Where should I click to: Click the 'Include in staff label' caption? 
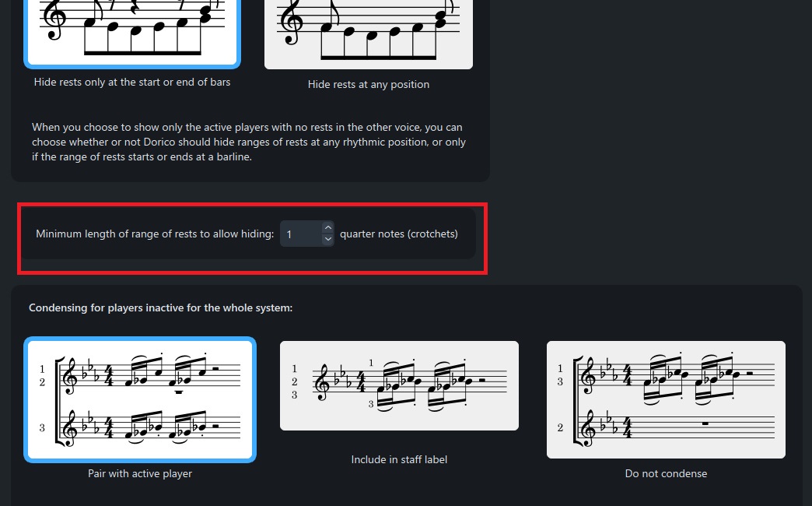pyautogui.click(x=399, y=459)
